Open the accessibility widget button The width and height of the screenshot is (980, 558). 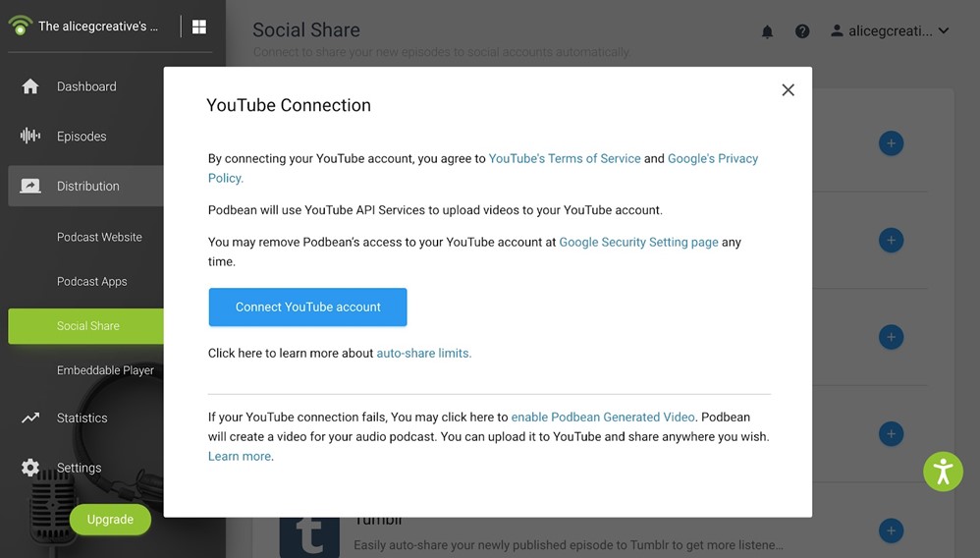click(x=943, y=472)
